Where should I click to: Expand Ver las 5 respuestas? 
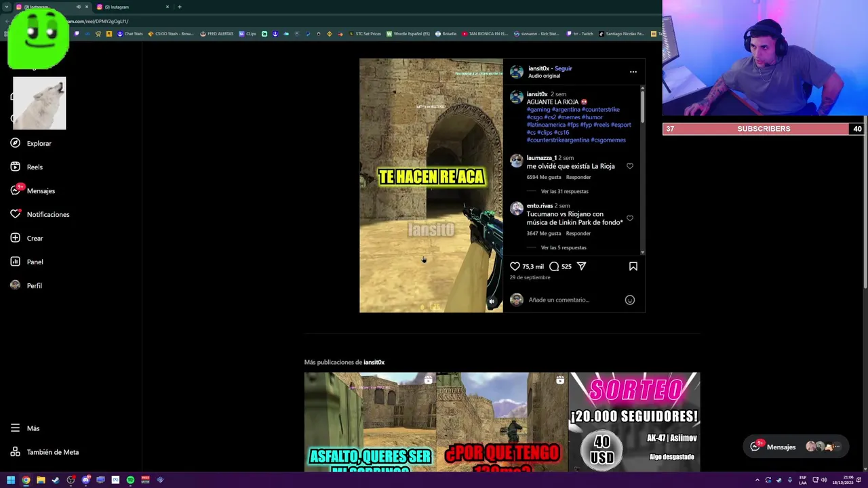coord(564,247)
